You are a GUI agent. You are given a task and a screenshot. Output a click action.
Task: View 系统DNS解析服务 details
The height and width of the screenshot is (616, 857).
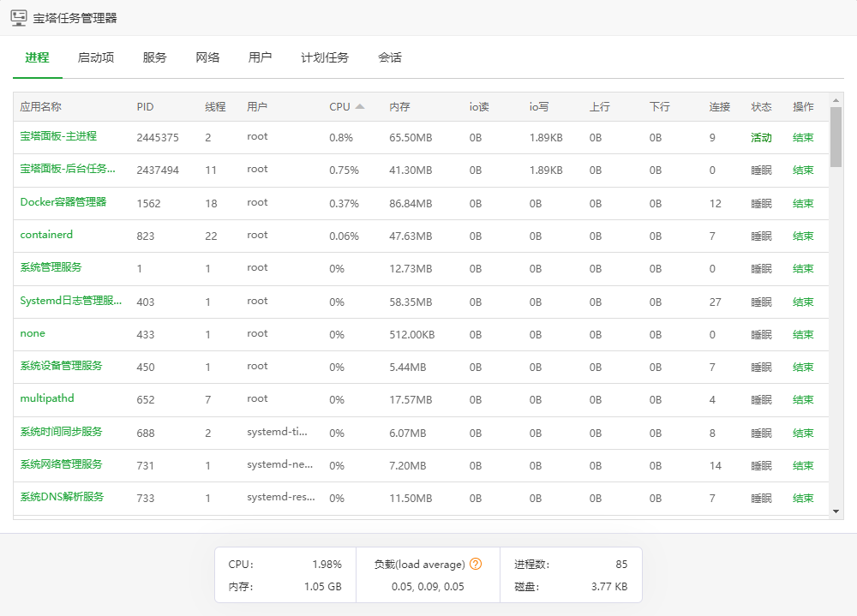click(62, 497)
